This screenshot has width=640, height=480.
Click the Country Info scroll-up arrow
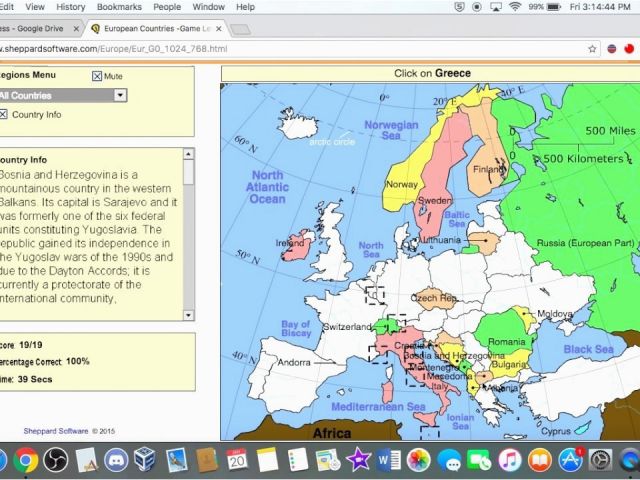(188, 154)
